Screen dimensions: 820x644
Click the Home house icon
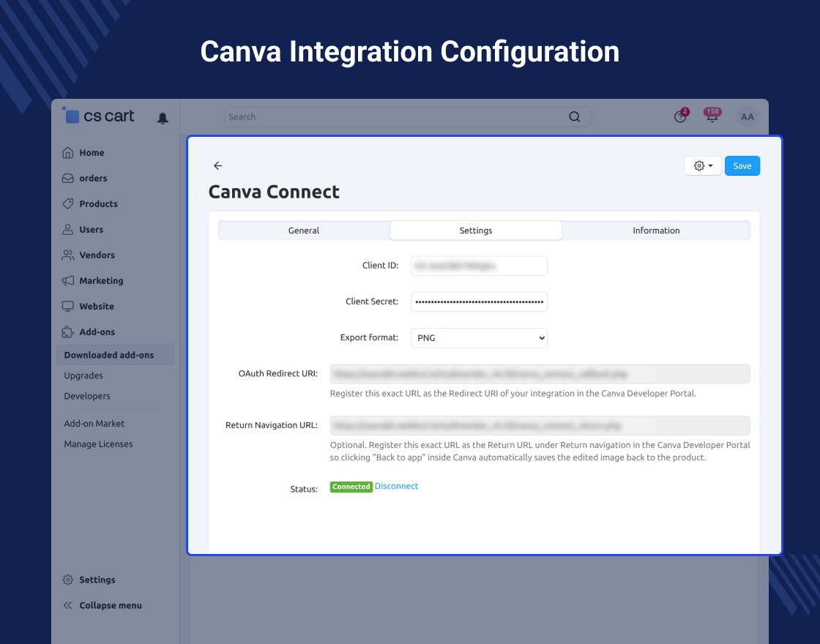click(x=68, y=153)
